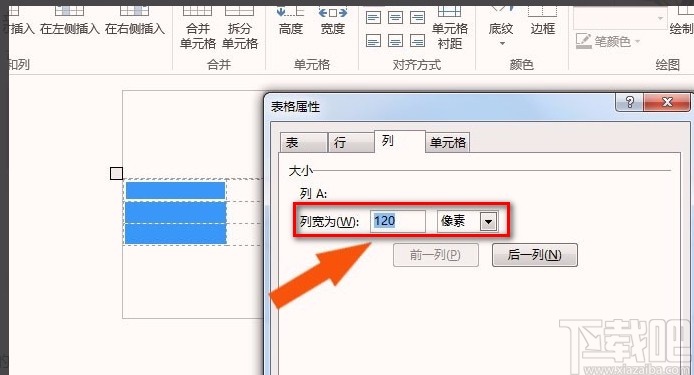Click the Draw (绘制) table tool
This screenshot has height=375, width=694.
[682, 21]
